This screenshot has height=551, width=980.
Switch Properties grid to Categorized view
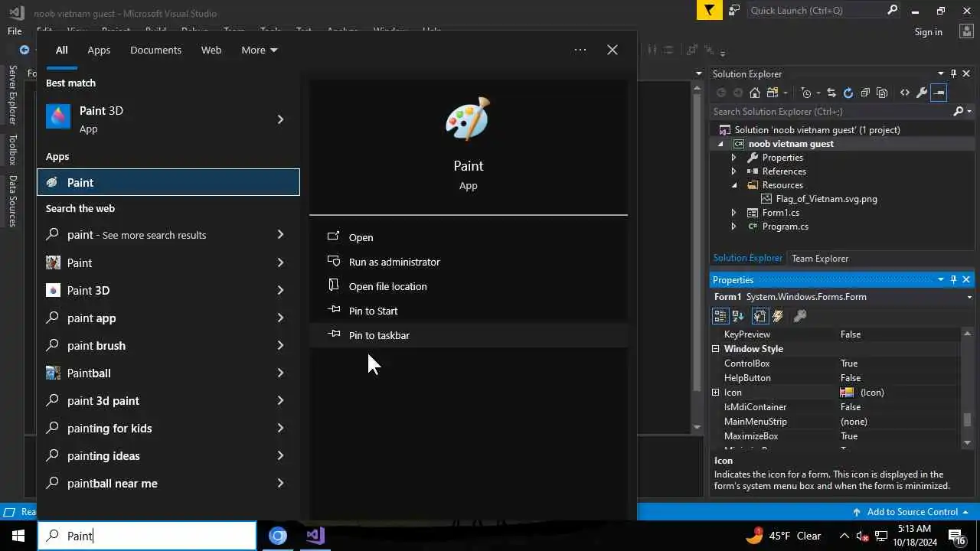pos(720,316)
